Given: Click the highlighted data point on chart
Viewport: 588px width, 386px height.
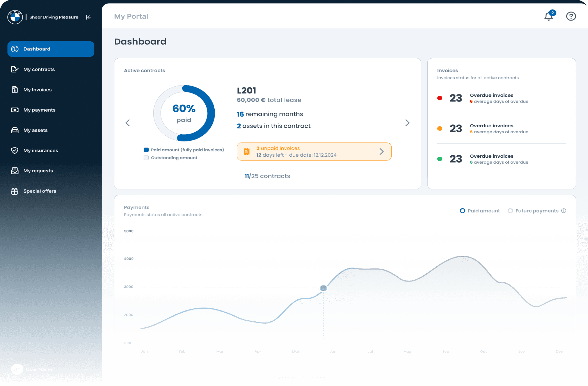Looking at the screenshot, I should [x=323, y=288].
